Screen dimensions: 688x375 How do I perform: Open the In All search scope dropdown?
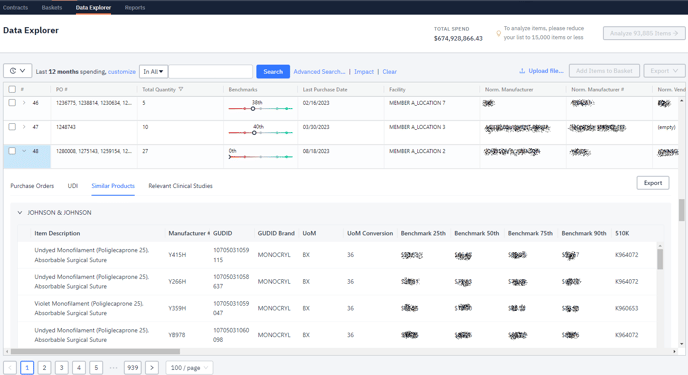click(154, 71)
